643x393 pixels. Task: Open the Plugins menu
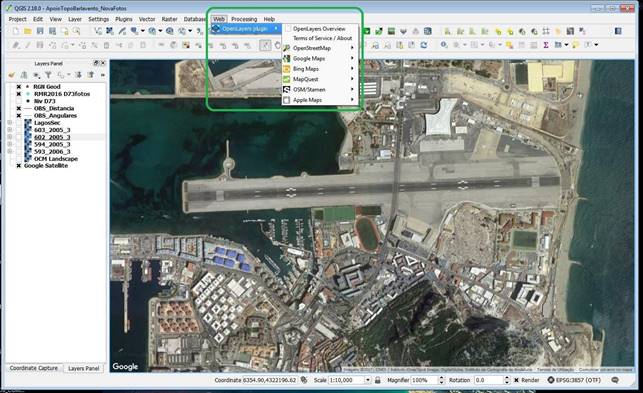point(123,19)
